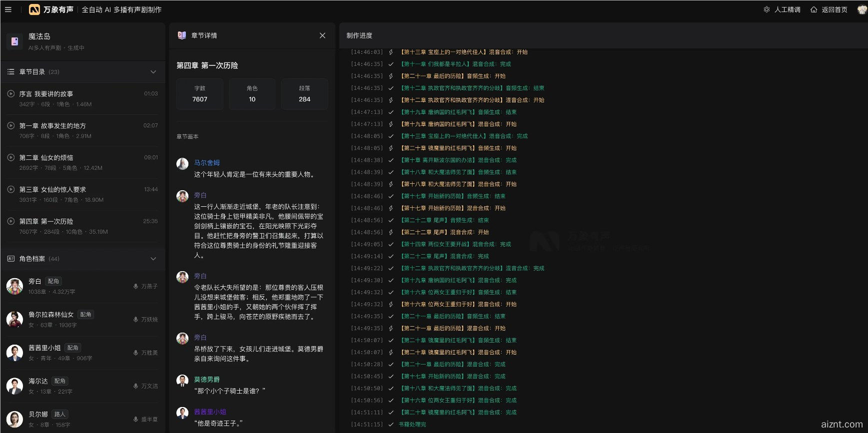This screenshot has width=868, height=433.
Task: Collapse the 章节目录 section
Action: tap(153, 72)
